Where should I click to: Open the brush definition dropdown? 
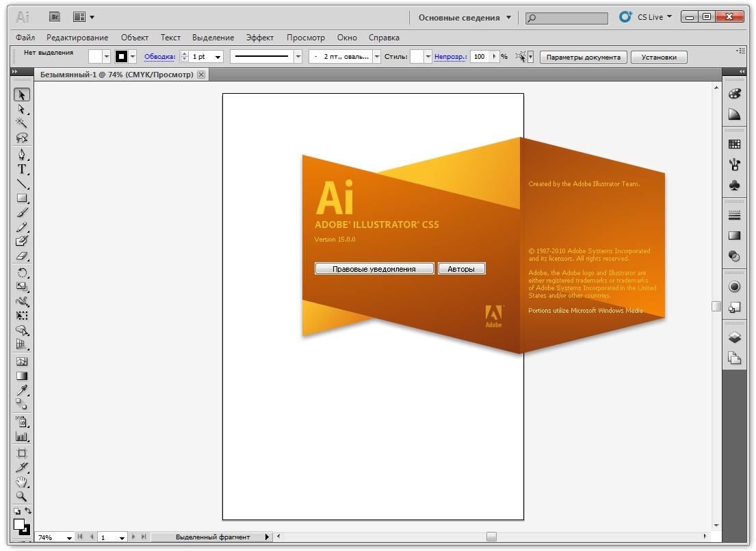(x=377, y=57)
